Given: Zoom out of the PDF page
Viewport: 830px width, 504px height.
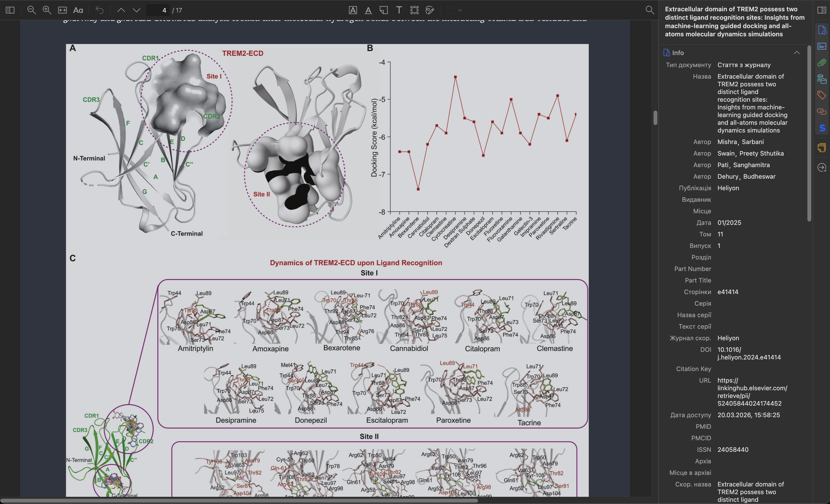Looking at the screenshot, I should (x=31, y=10).
